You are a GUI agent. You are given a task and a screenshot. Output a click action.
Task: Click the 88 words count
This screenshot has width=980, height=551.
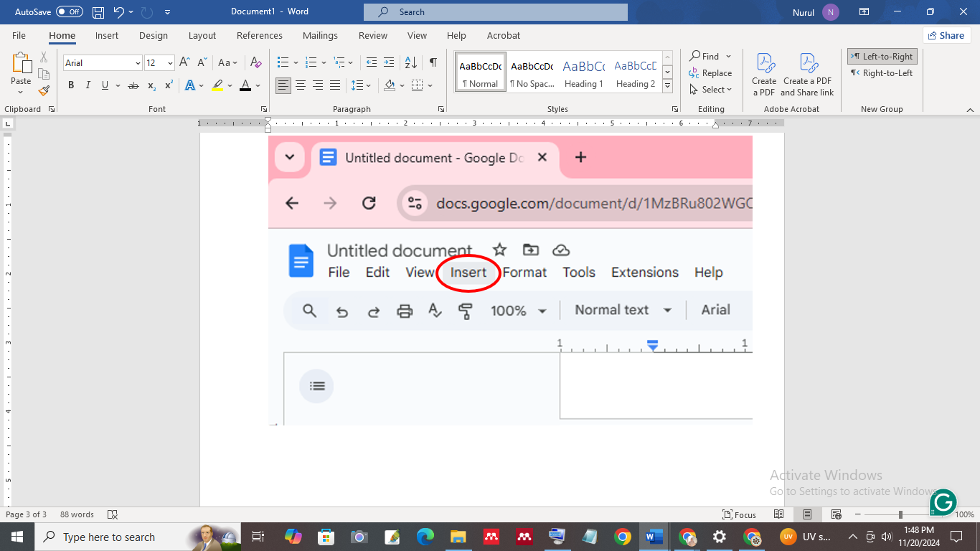tap(77, 514)
